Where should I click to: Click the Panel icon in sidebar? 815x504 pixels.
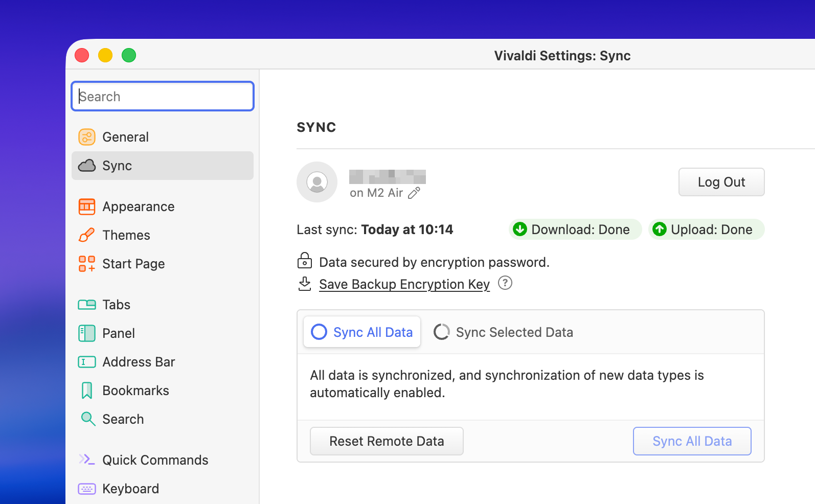point(87,333)
